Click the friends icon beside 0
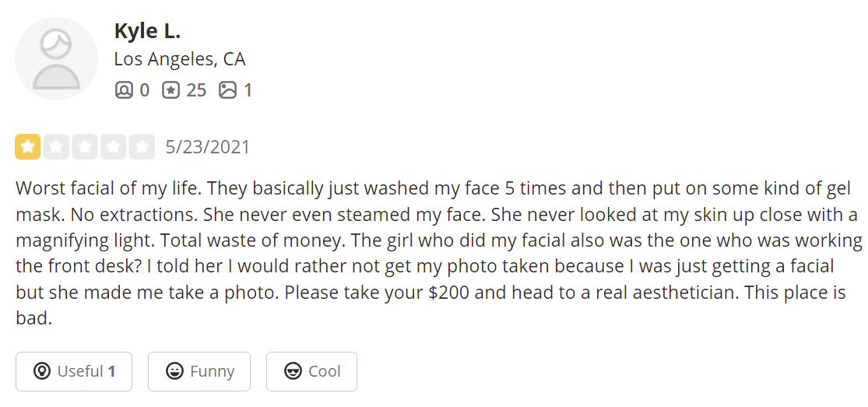The image size is (868, 407). [x=124, y=90]
